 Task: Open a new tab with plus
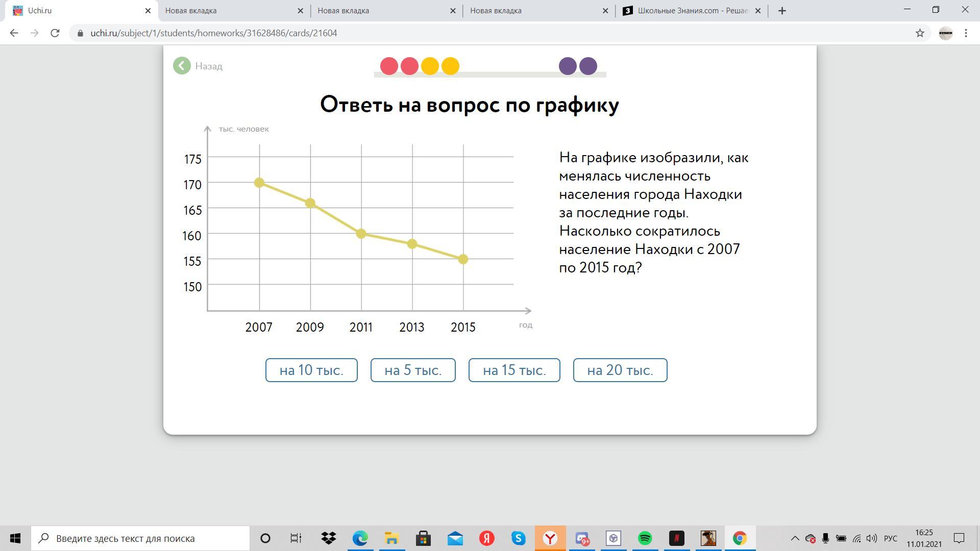click(x=782, y=11)
